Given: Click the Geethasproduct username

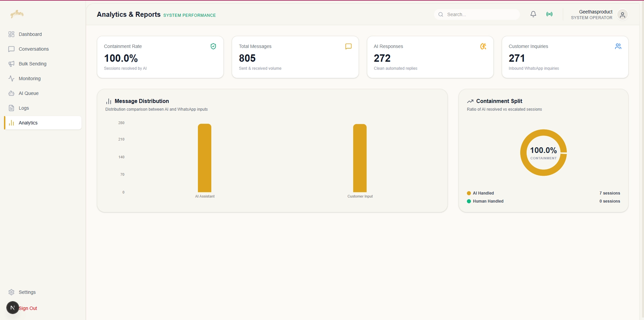Looking at the screenshot, I should [x=596, y=12].
